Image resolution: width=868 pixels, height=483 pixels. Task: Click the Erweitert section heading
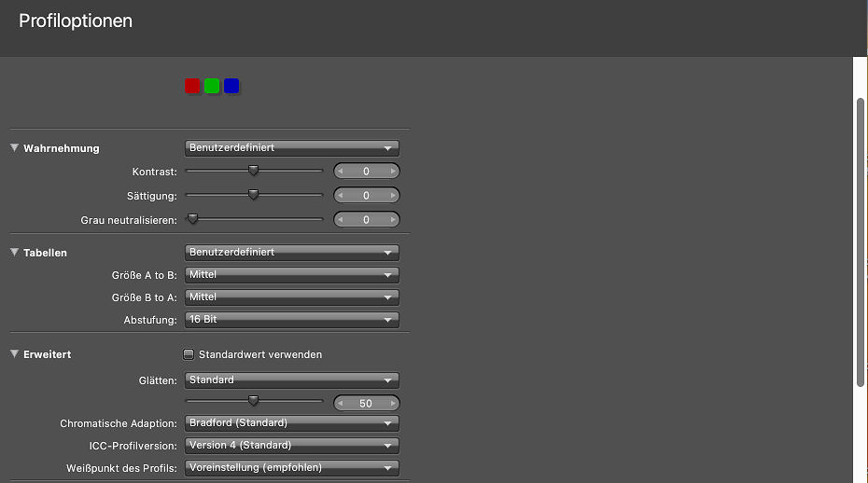pyautogui.click(x=47, y=354)
